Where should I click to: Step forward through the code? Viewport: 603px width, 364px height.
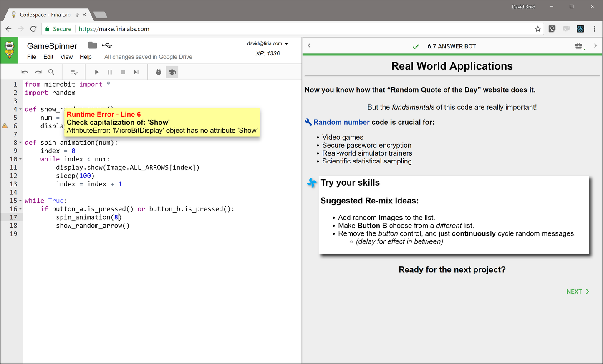click(x=136, y=72)
